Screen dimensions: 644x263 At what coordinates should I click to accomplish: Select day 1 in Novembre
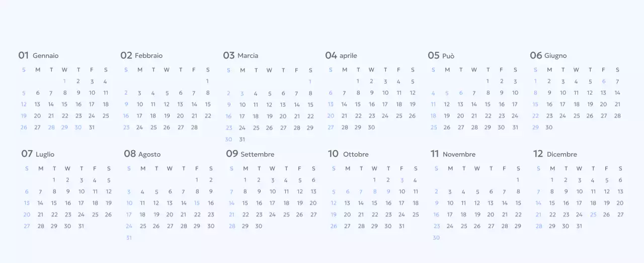(518, 180)
